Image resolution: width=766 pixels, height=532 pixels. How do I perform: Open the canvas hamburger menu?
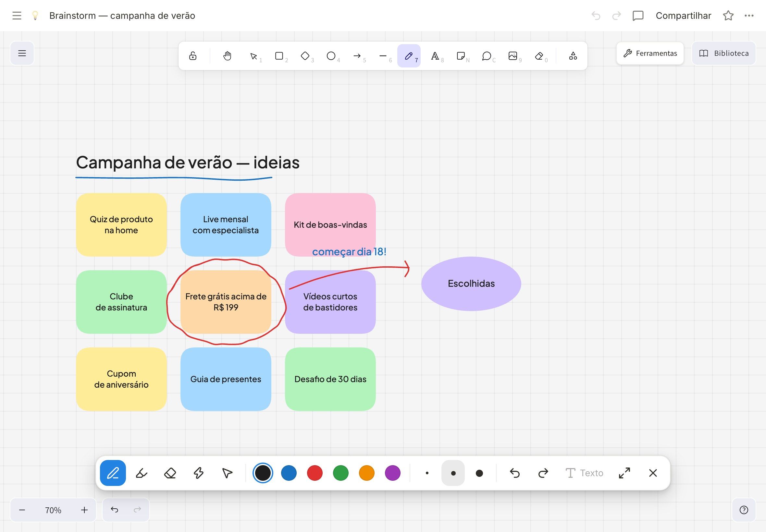tap(22, 53)
